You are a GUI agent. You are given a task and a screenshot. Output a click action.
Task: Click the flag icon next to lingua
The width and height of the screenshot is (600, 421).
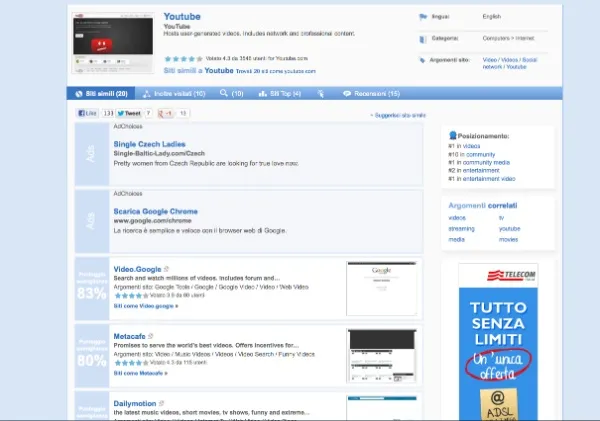(423, 17)
